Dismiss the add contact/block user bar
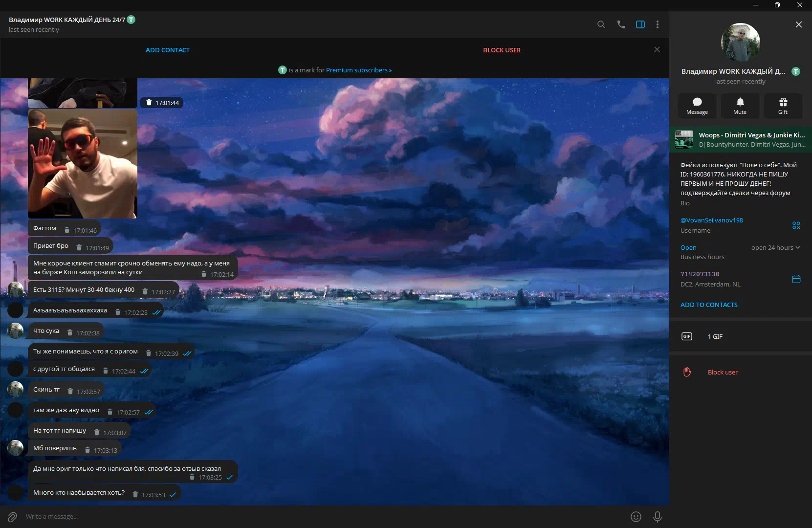The image size is (812, 528). 657,49
